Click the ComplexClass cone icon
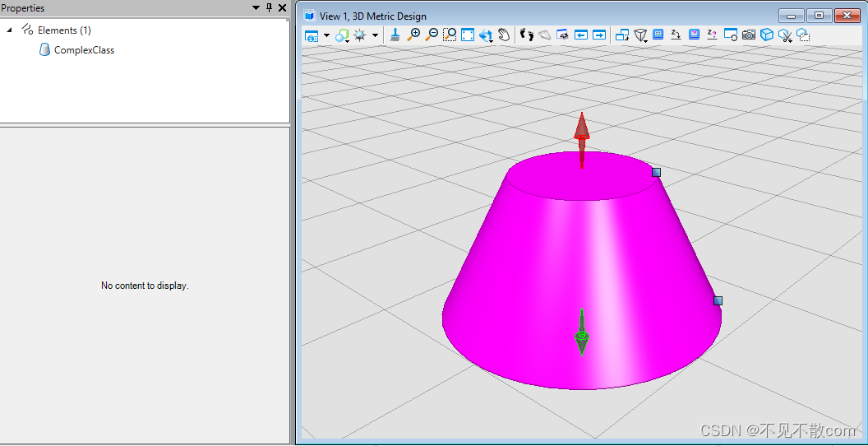Viewport: 868px width, 446px height. pyautogui.click(x=45, y=50)
